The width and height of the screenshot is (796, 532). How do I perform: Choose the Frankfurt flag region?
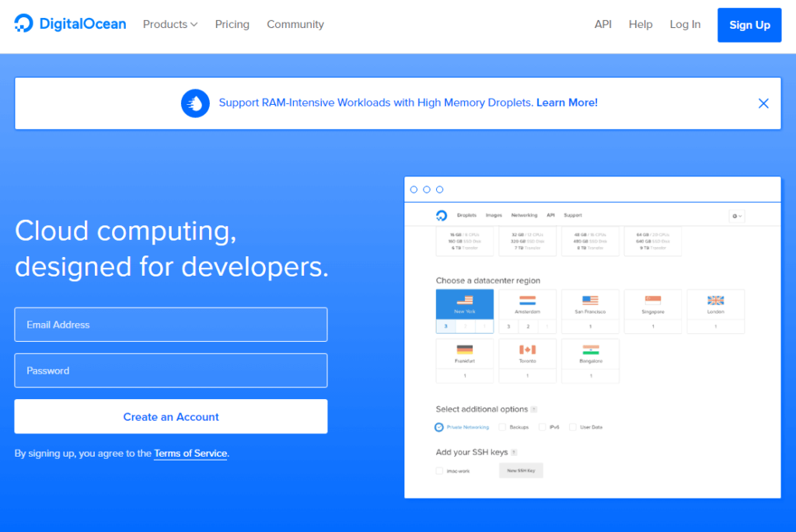pos(465,354)
